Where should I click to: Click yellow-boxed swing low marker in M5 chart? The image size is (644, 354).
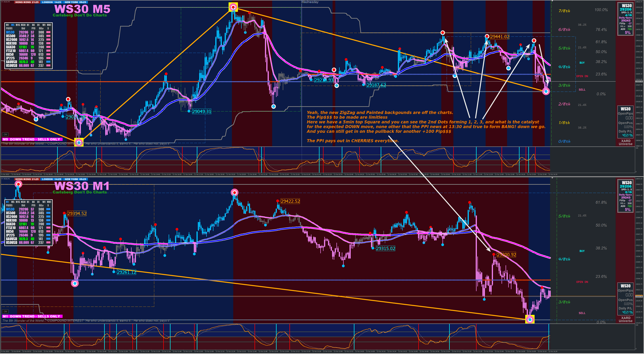(79, 143)
